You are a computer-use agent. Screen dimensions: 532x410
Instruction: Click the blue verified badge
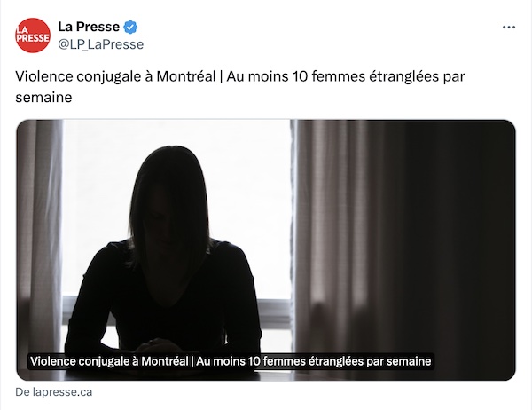(x=130, y=27)
